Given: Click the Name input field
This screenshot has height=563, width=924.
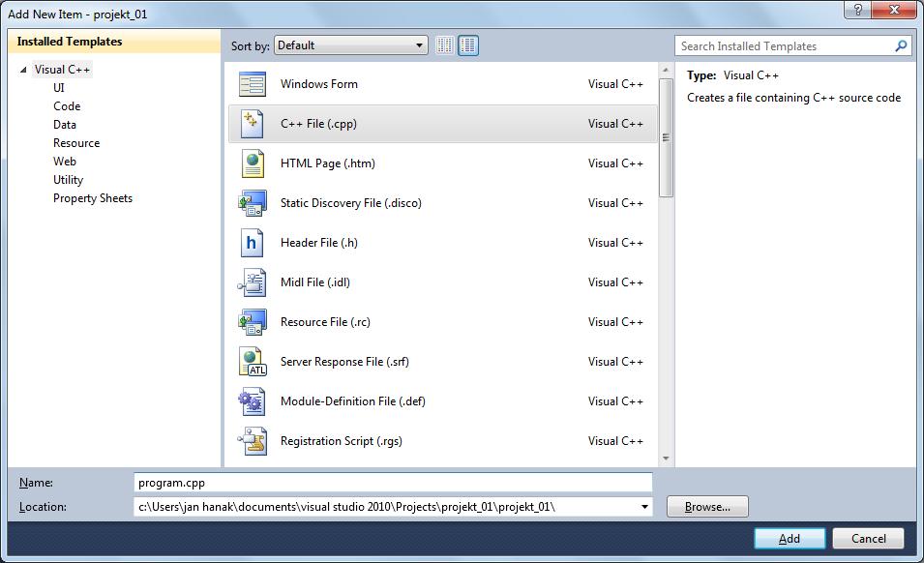Looking at the screenshot, I should (x=393, y=483).
